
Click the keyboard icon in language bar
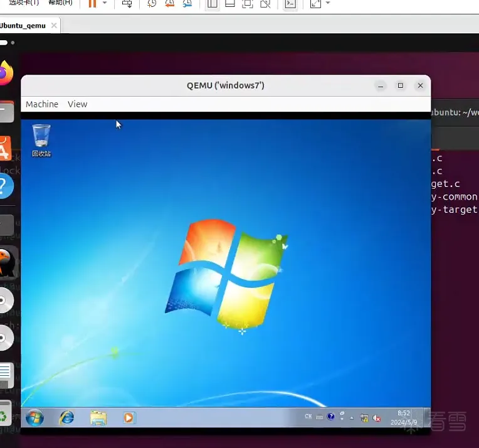320,417
